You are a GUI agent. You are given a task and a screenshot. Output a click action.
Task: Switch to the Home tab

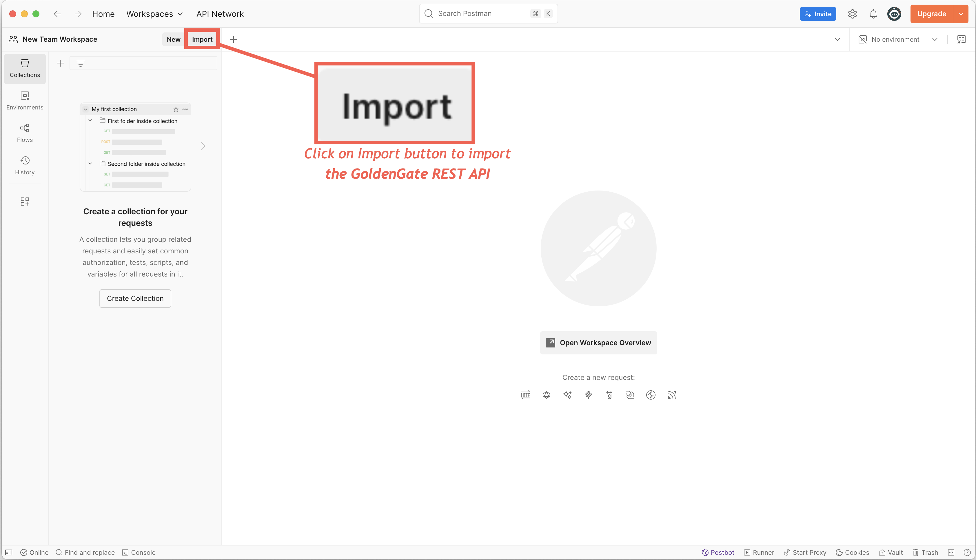click(103, 13)
